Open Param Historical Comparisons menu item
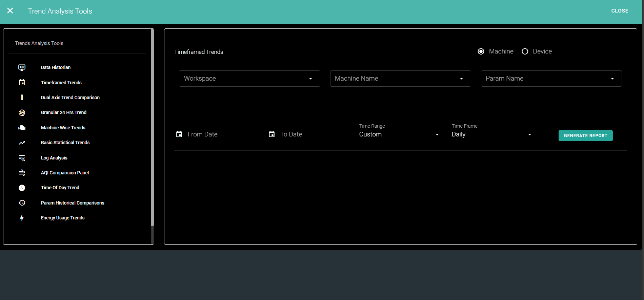Viewport: 644px width, 300px height. pos(73,203)
